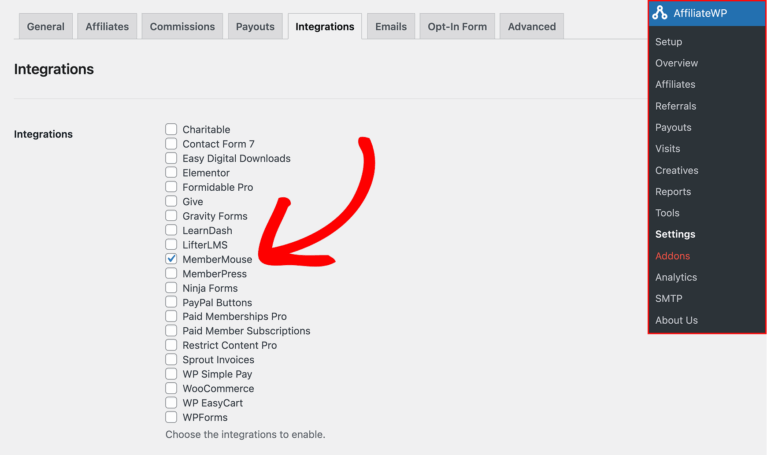Open the Payouts settings tab
767x455 pixels.
255,26
